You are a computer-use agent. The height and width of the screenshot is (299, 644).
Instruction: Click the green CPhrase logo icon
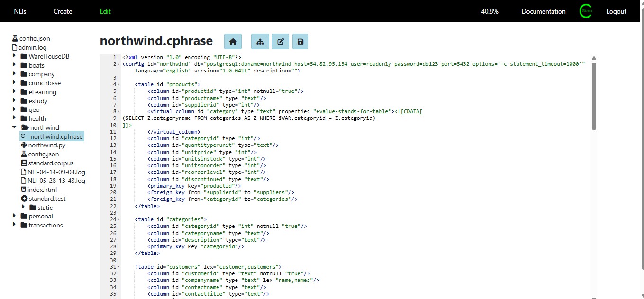point(586,11)
